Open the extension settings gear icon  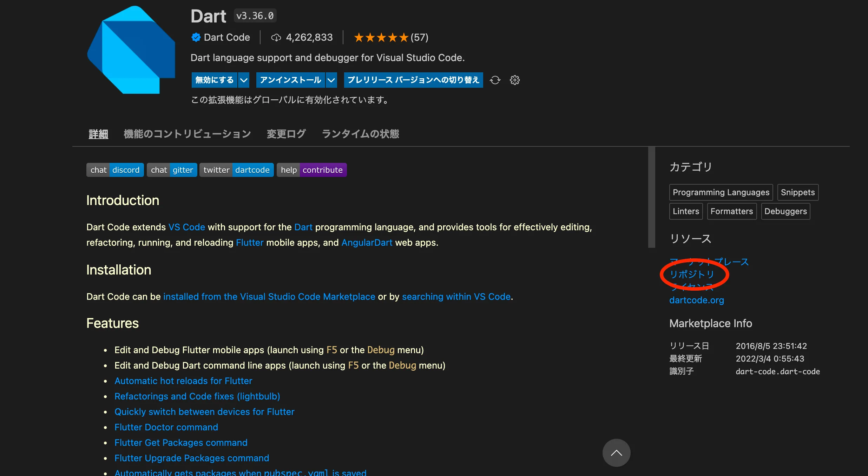[514, 80]
